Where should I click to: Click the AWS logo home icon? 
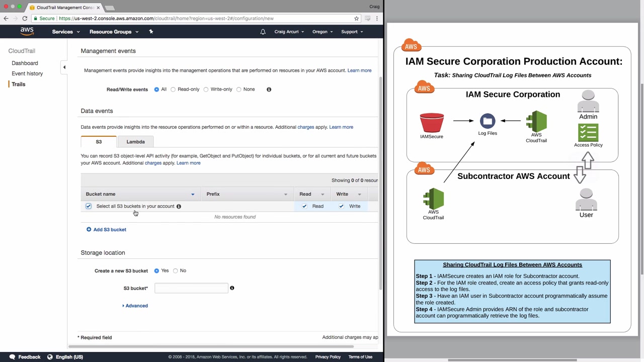click(x=27, y=31)
